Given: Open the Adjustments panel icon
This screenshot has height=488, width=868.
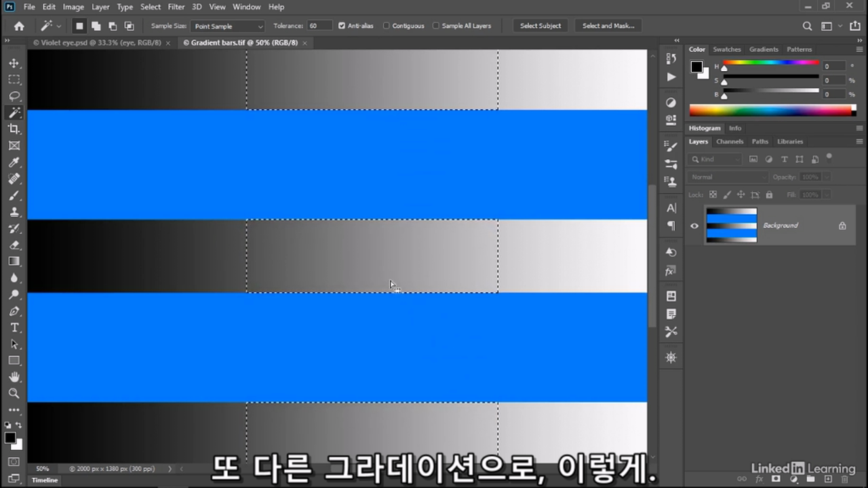Looking at the screenshot, I should tap(671, 102).
